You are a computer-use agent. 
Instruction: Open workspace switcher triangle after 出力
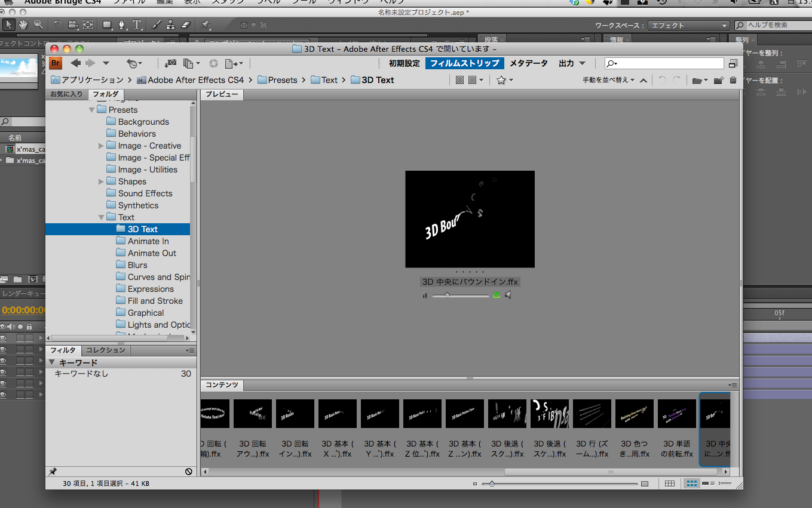tap(582, 63)
